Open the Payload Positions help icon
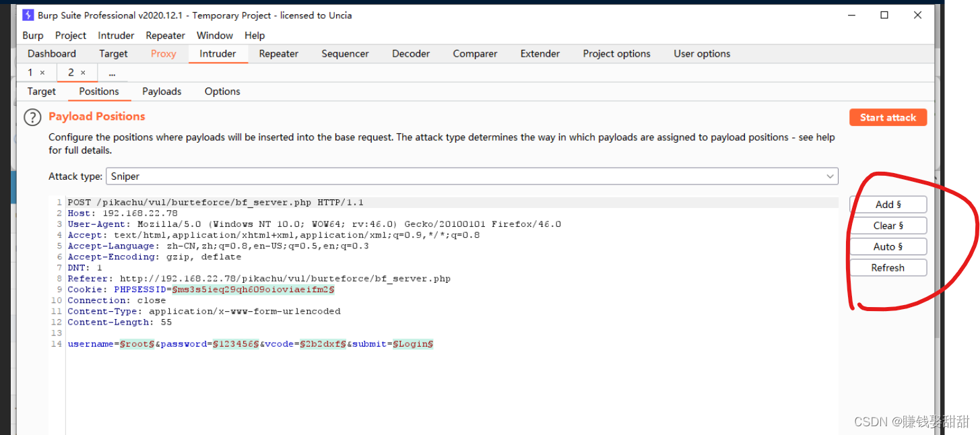Screen dimensions: 980x435 coord(32,118)
